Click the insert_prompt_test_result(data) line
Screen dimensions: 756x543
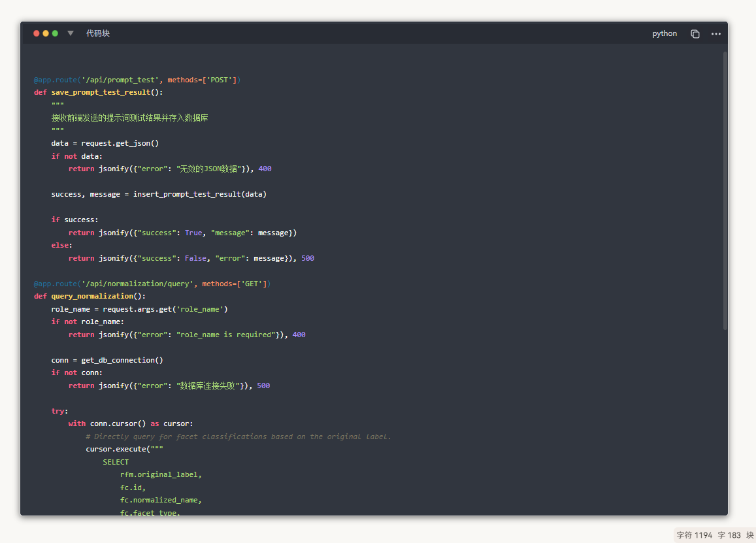point(159,194)
